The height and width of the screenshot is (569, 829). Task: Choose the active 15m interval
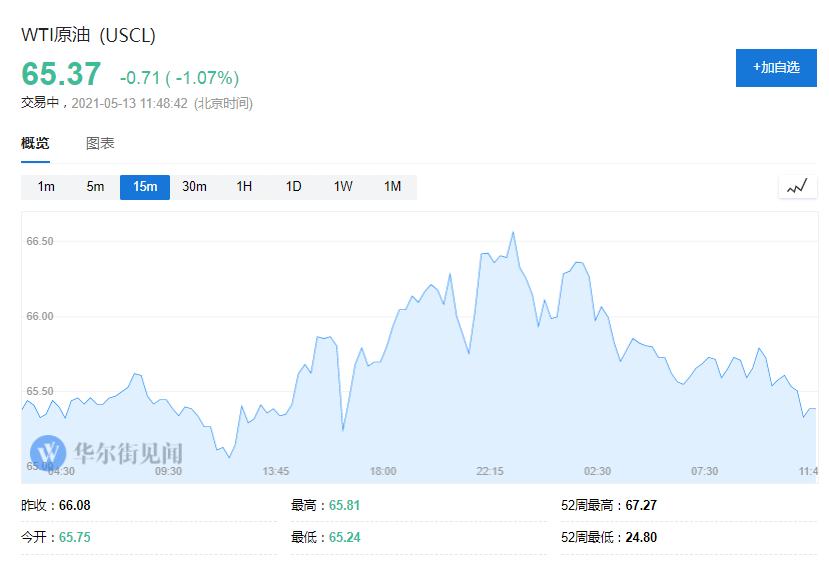click(145, 187)
